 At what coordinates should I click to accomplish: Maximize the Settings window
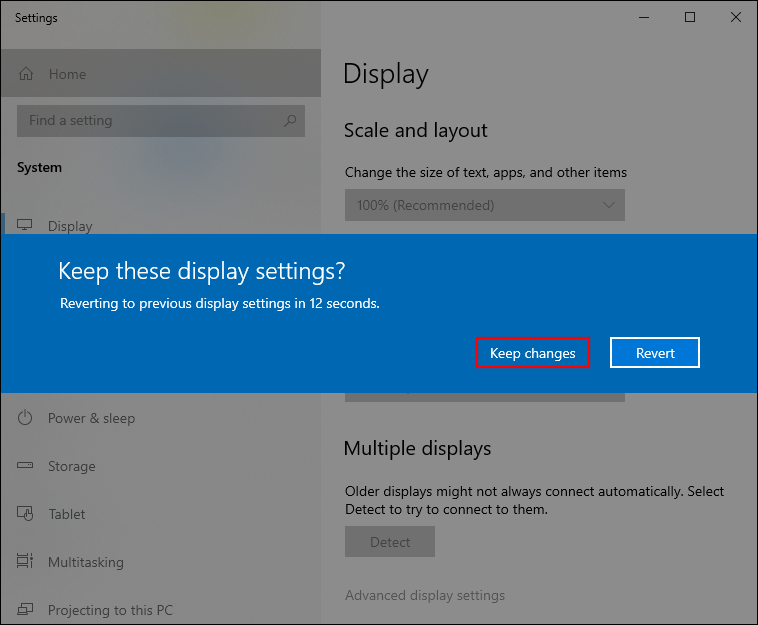690,17
